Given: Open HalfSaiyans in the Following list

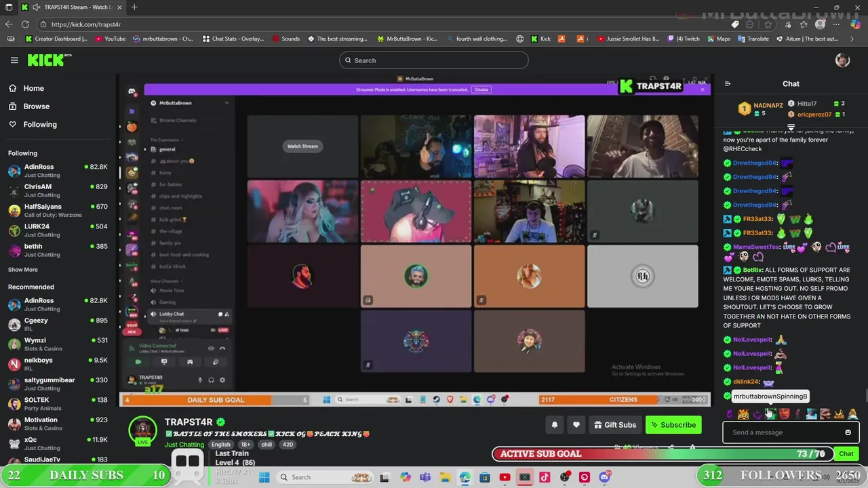Looking at the screenshot, I should pos(58,210).
